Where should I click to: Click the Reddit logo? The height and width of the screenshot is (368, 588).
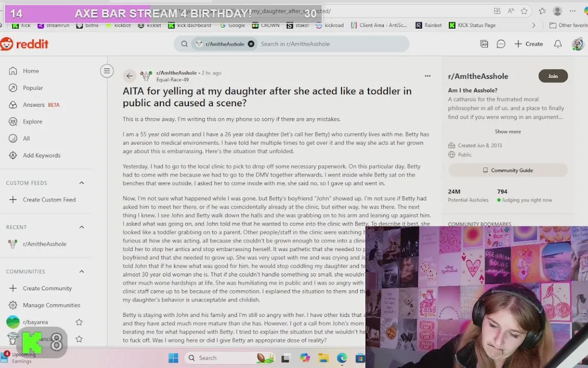[x=24, y=44]
